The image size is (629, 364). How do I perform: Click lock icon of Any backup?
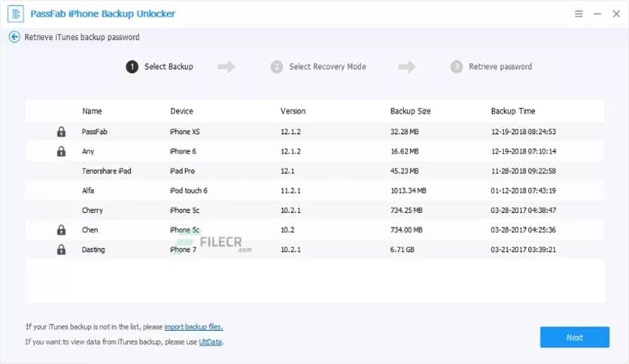pos(61,150)
